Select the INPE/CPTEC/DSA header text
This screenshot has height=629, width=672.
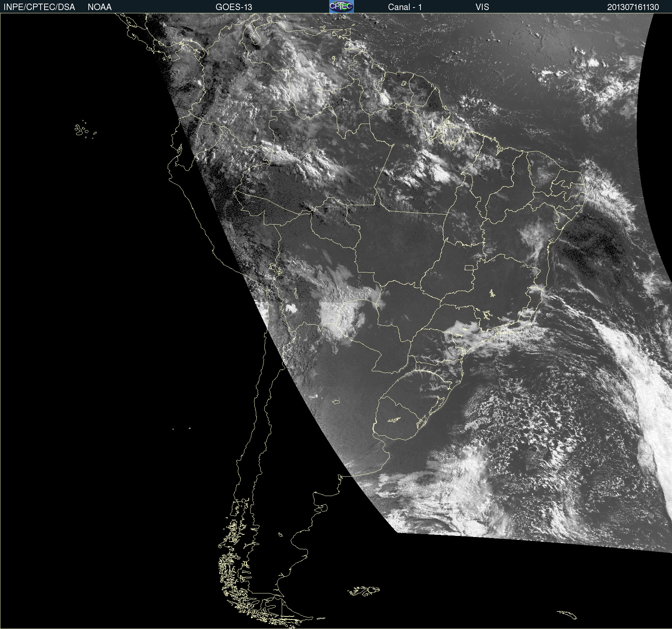tap(39, 7)
